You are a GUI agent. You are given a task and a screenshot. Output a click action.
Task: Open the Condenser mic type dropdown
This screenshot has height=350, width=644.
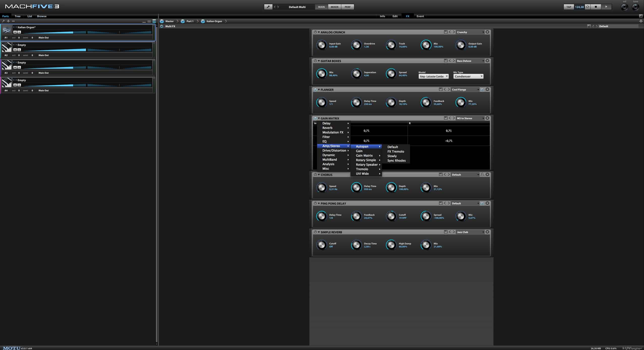[x=468, y=76]
